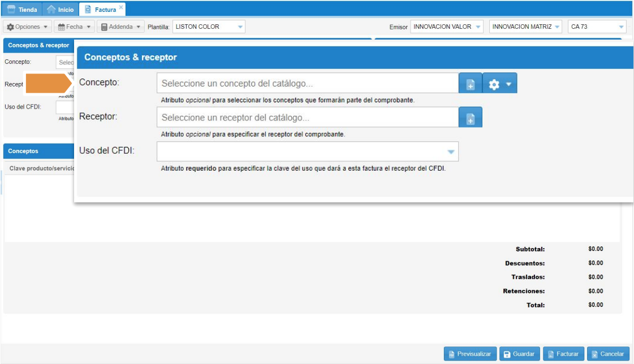Screen dimensions: 634x364
Task: Close the Factura tab
Action: [121, 7]
